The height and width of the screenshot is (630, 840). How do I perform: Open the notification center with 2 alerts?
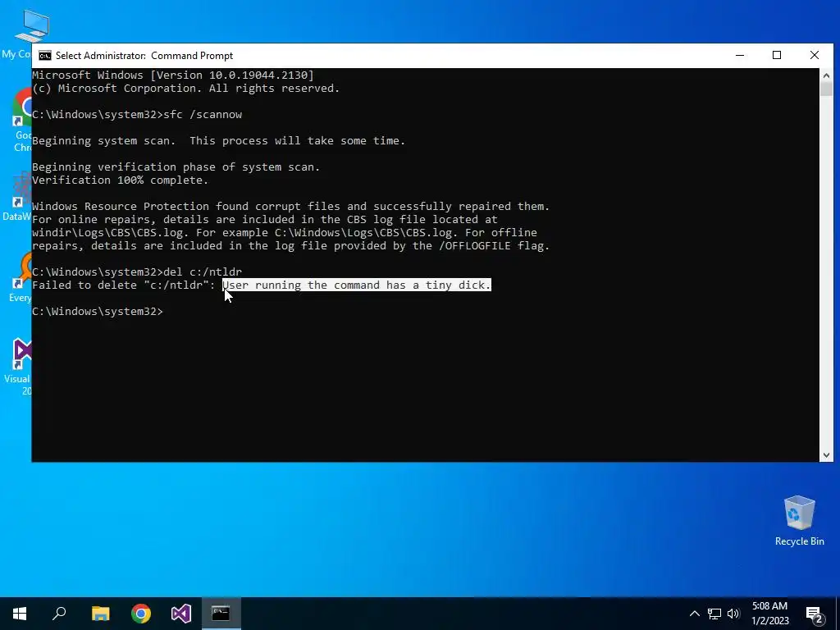[x=815, y=614]
